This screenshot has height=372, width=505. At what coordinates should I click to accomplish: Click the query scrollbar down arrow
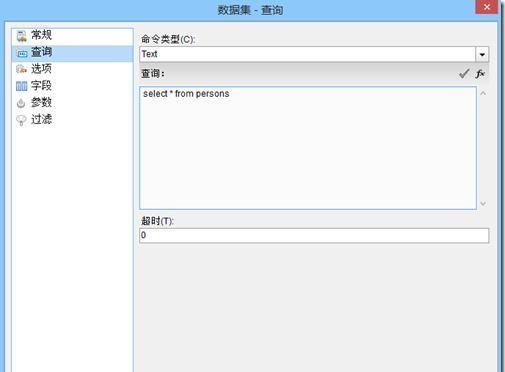[x=483, y=203]
